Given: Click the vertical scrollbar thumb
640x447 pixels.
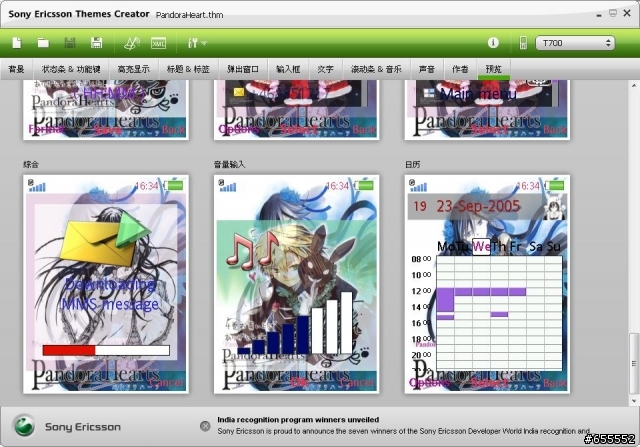Looking at the screenshot, I should (633, 363).
